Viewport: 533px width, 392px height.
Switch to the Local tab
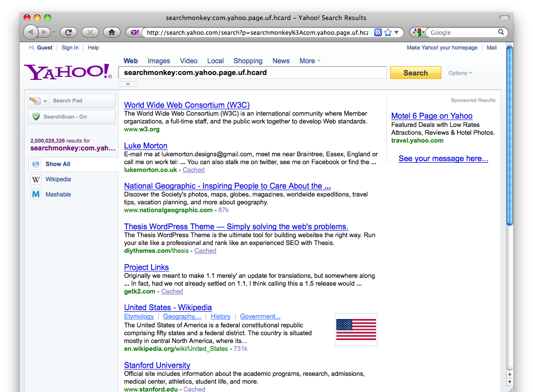point(216,61)
